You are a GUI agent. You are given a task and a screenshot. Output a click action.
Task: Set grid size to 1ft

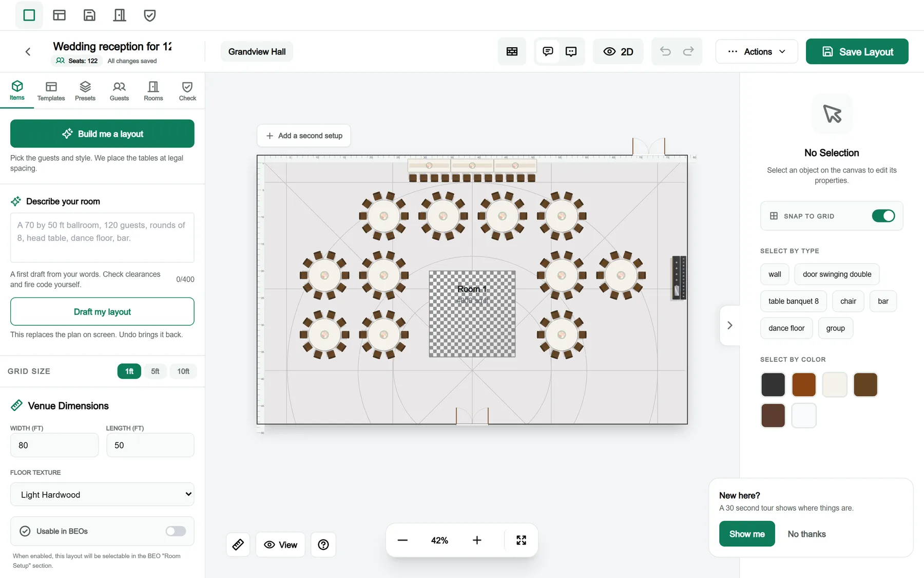[129, 371]
